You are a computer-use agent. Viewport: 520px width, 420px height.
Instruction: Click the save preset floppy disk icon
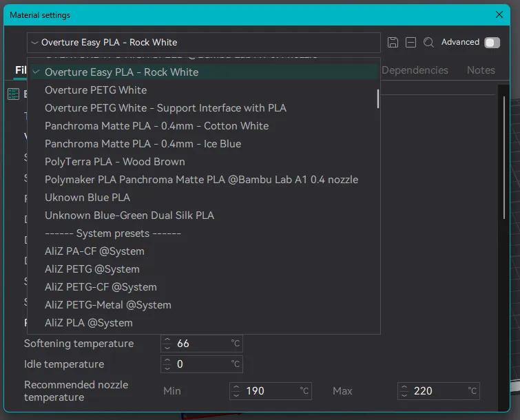(x=393, y=43)
